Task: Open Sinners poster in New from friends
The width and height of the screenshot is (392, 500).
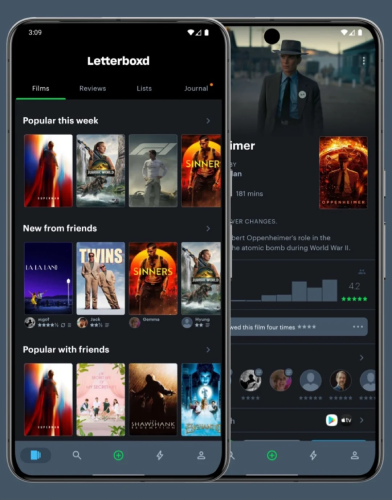Action: click(x=153, y=278)
